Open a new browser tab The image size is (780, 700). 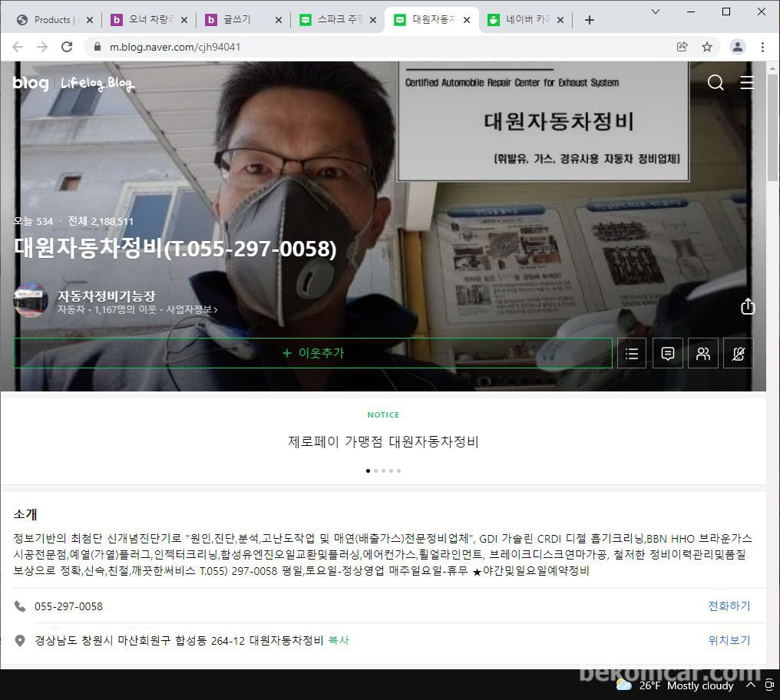[x=590, y=20]
